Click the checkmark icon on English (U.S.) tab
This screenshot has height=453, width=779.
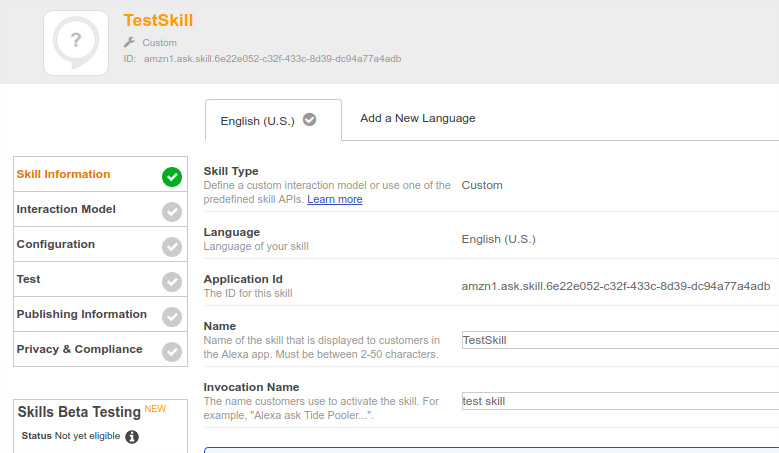310,120
